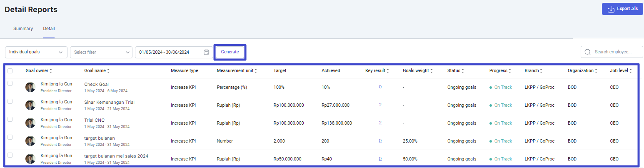Viewport: 644px width, 168px height.
Task: Open the date range 01/05/2024 - 30/06/2024 picker
Action: [x=174, y=52]
